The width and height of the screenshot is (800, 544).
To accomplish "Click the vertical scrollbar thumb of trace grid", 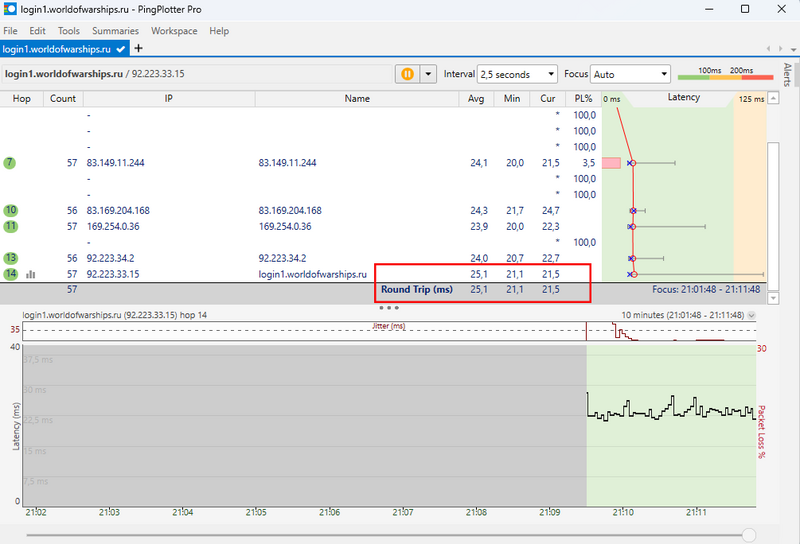I will click(x=773, y=215).
